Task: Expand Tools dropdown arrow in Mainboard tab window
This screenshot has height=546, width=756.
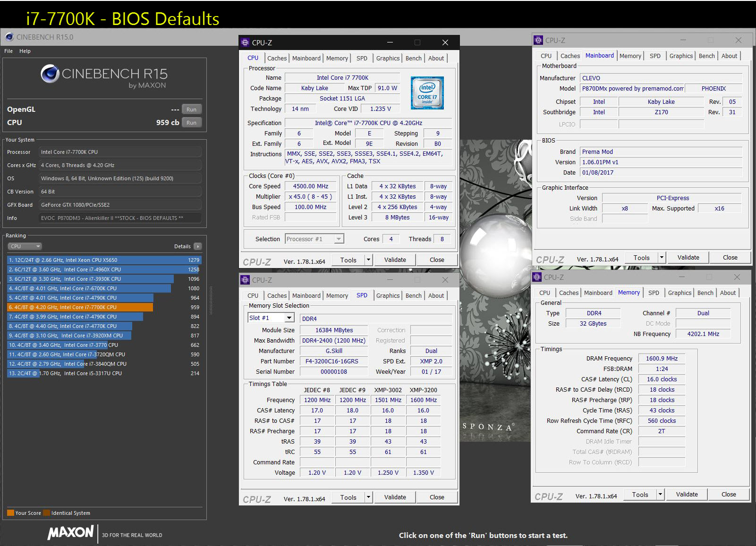Action: (x=662, y=258)
